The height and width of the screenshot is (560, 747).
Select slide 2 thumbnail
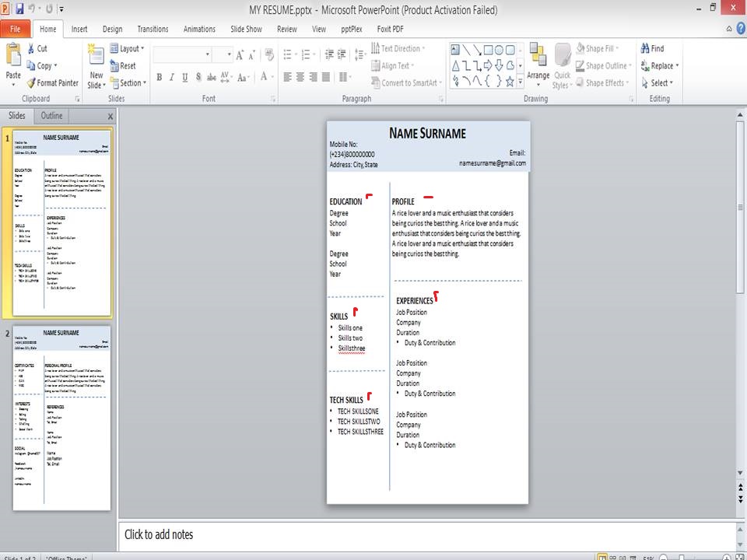pyautogui.click(x=61, y=418)
